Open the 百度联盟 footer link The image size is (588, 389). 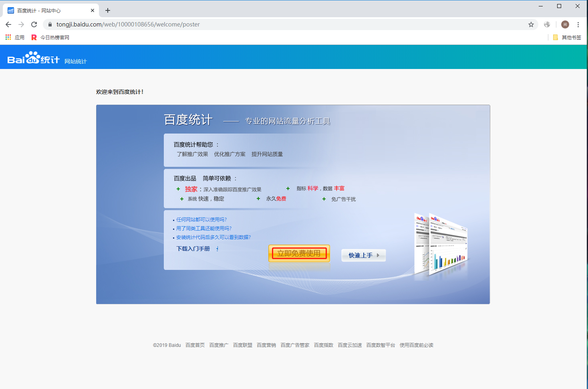pyautogui.click(x=243, y=345)
